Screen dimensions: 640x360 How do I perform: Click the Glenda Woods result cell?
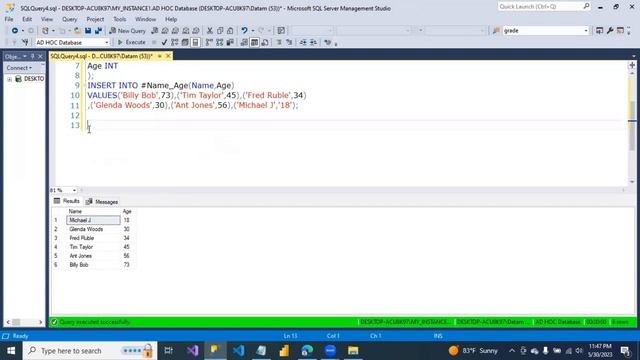pos(93,229)
